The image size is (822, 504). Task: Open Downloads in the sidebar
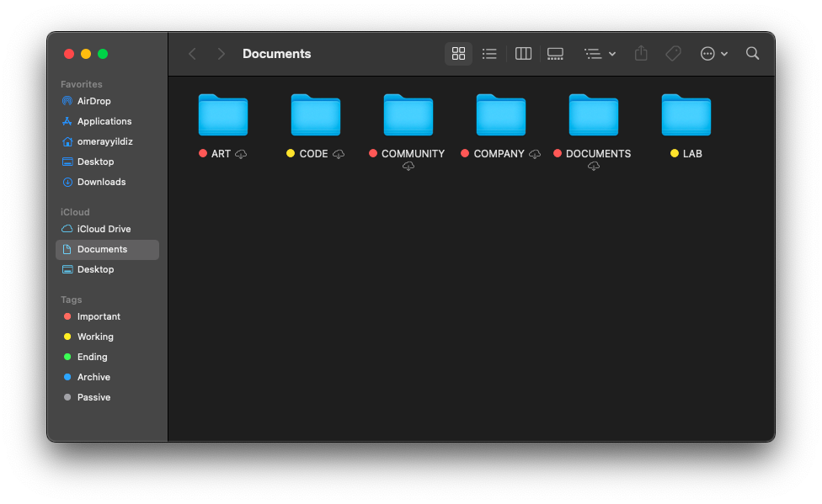click(108, 182)
